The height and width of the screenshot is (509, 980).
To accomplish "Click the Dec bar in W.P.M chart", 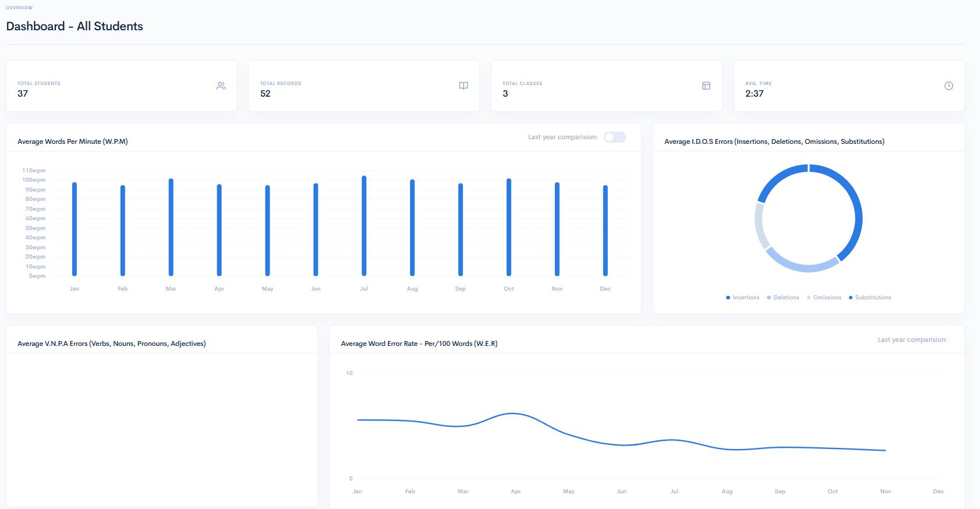I will (606, 231).
